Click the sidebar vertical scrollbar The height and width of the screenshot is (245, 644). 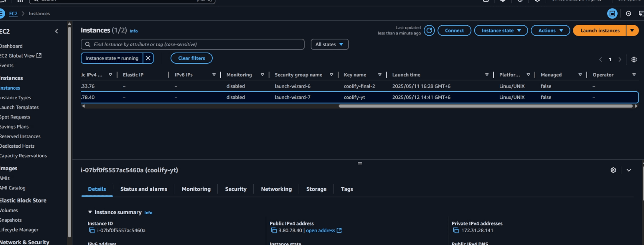(x=70, y=132)
